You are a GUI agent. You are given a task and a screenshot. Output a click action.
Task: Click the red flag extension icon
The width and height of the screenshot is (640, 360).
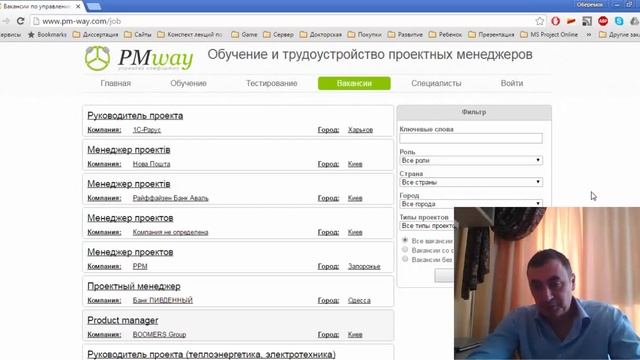571,21
